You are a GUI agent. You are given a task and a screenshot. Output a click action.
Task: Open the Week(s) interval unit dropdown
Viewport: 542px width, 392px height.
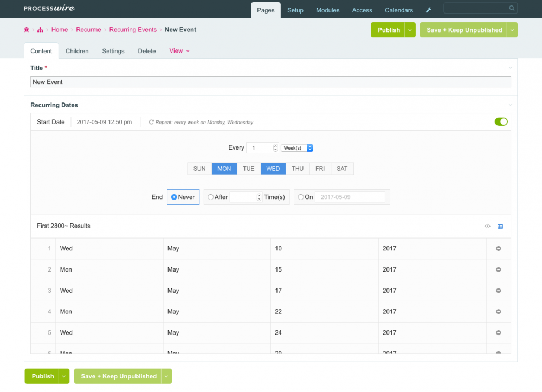click(297, 148)
